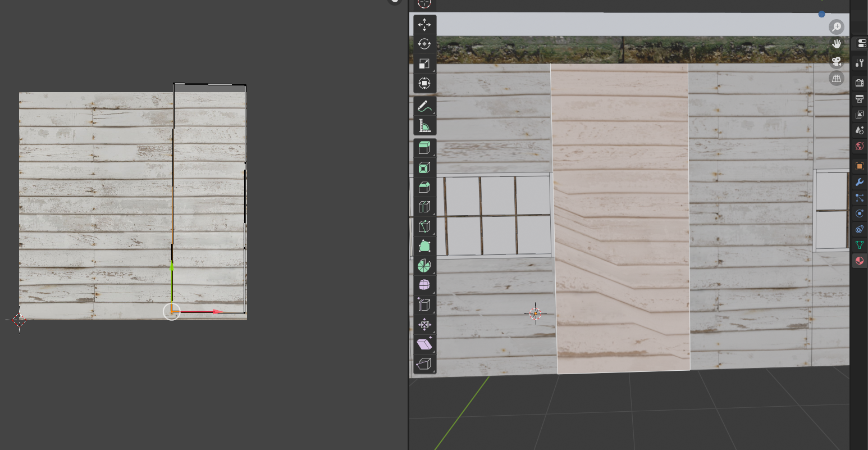Toggle camera view with the camera button
This screenshot has width=868, height=450.
pos(837,61)
